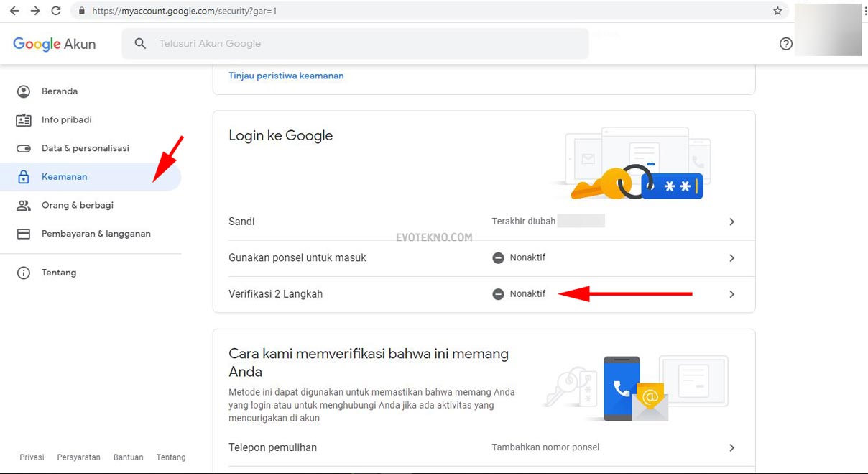Open Tentang footer link

[171, 457]
